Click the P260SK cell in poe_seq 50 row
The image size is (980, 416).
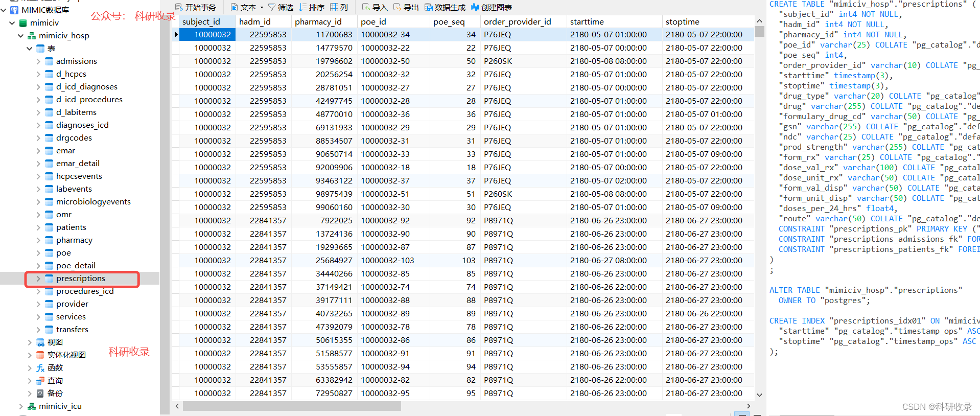pos(523,61)
